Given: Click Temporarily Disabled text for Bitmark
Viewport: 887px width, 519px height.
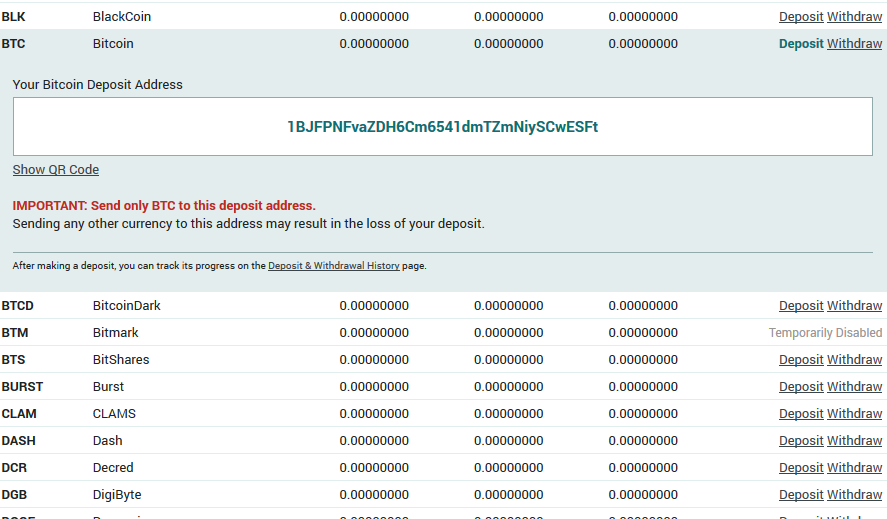Looking at the screenshot, I should [825, 333].
